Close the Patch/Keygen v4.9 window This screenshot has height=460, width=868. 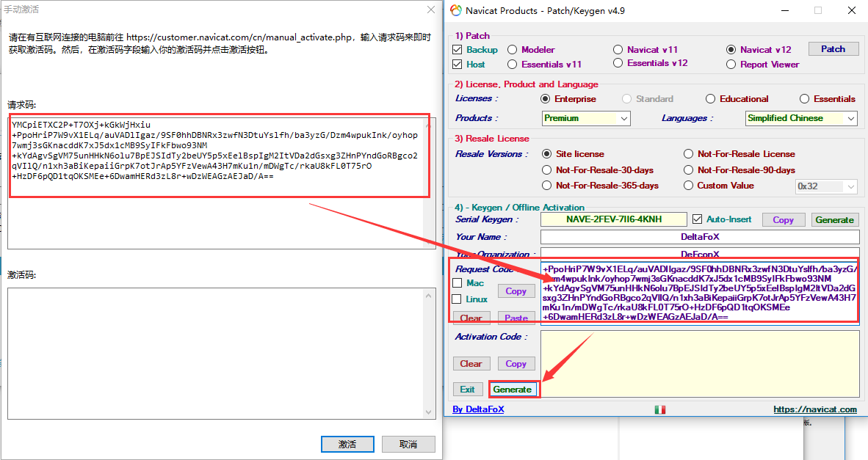click(x=852, y=10)
